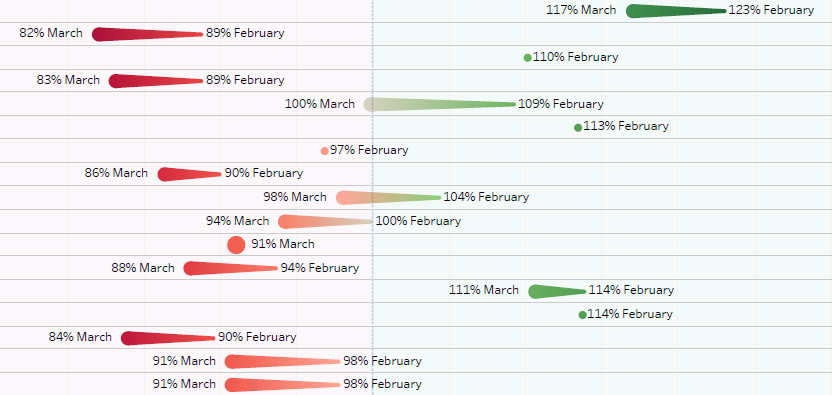The image size is (832, 395).
Task: Click the 100% March label
Action: click(x=319, y=104)
